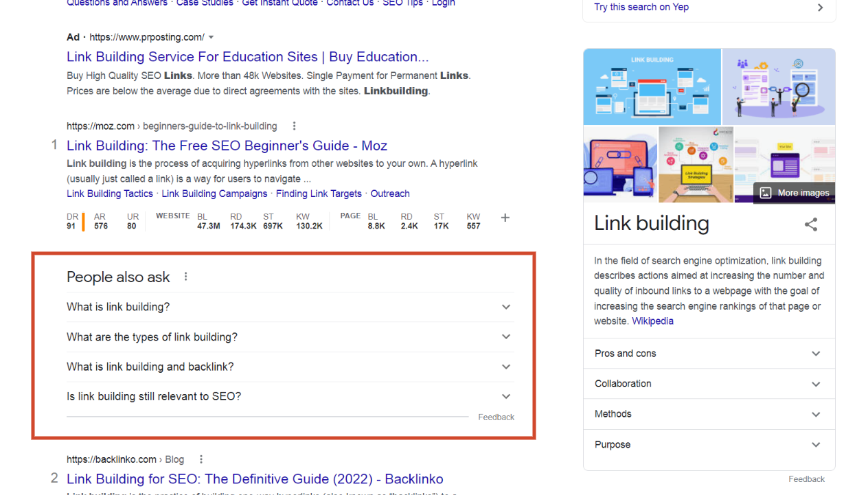Click the share icon on the Link building panel
This screenshot has height=495, width=868.
pos(811,224)
